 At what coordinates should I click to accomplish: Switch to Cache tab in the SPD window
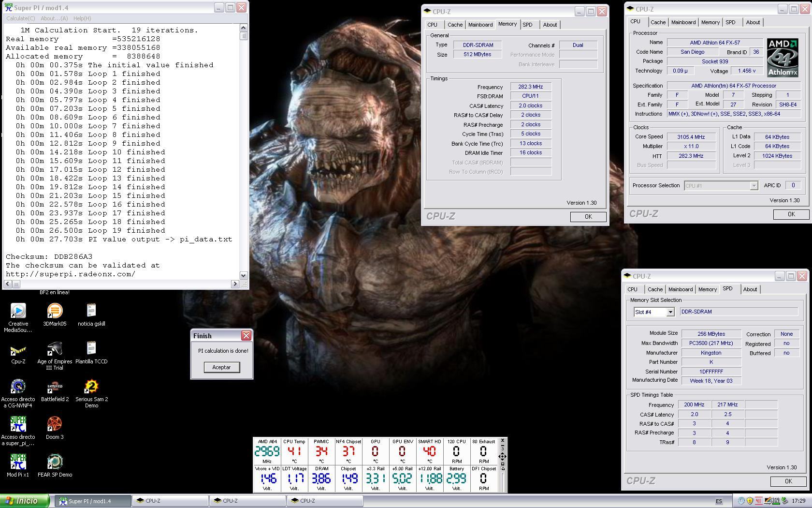pyautogui.click(x=655, y=289)
